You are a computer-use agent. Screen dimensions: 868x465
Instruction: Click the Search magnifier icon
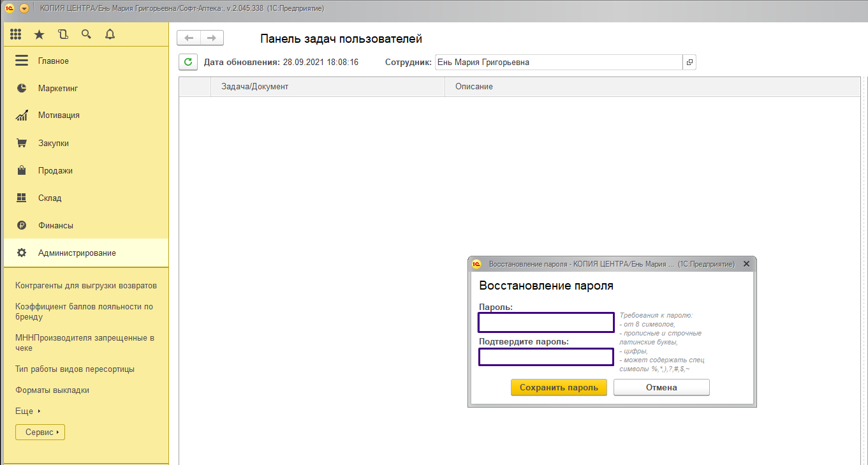[x=86, y=34]
